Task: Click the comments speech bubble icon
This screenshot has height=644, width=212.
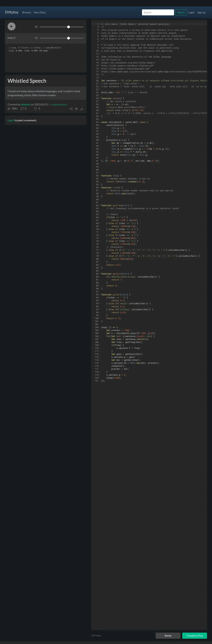Action: tap(22, 109)
